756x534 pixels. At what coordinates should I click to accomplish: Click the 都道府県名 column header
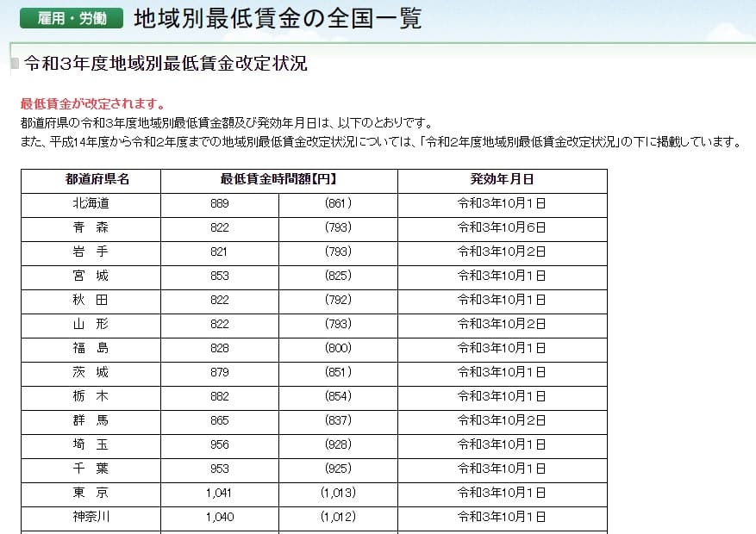click(97, 179)
